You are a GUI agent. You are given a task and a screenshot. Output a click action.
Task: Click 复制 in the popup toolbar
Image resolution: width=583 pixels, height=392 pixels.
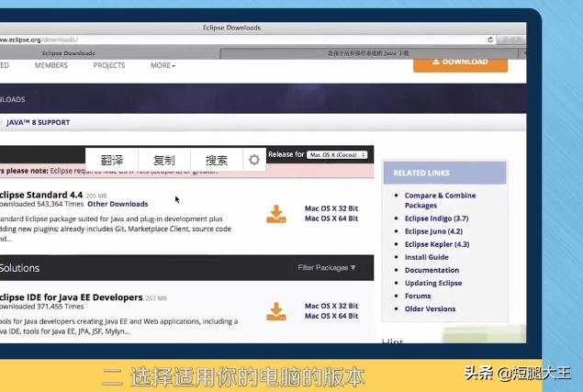pos(164,160)
